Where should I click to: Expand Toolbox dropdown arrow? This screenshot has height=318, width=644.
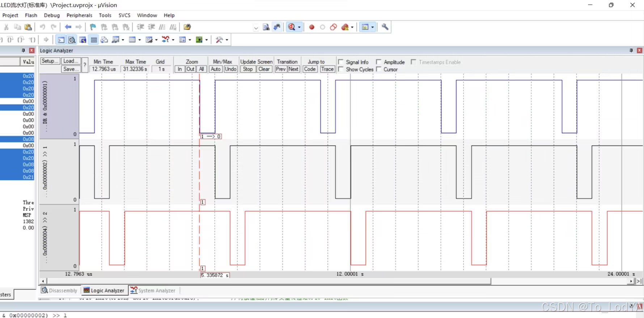[227, 40]
